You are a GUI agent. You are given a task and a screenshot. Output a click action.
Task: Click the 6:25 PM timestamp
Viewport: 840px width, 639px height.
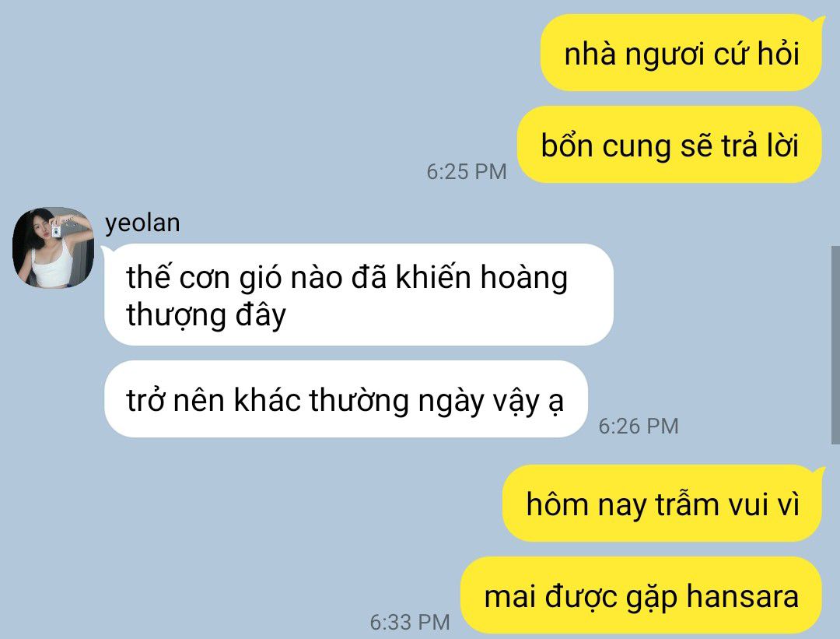466,171
